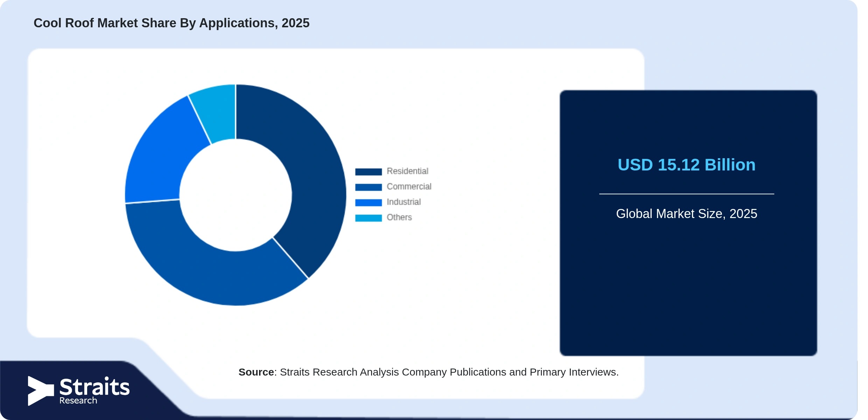Click the Straits brand name text

point(94,387)
